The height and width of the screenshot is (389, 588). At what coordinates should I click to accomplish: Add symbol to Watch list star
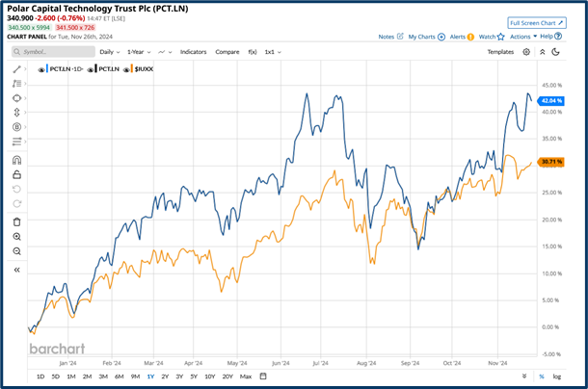[x=492, y=37]
